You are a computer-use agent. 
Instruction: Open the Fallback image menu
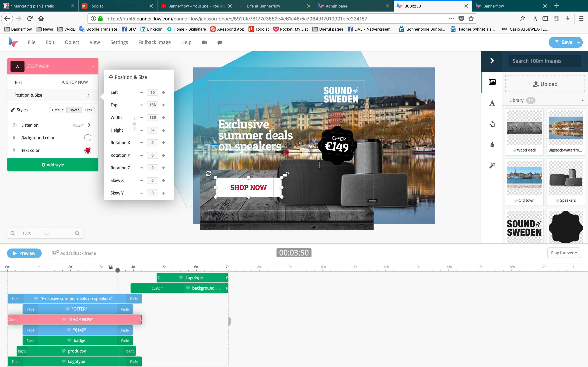155,42
